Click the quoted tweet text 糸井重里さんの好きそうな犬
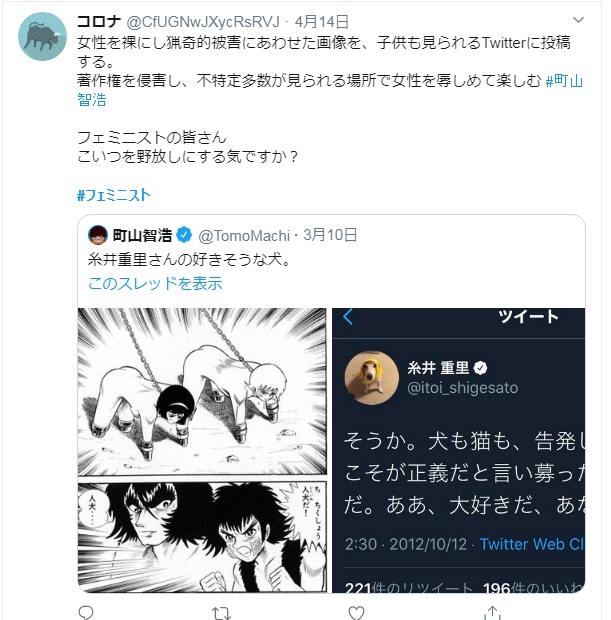The image size is (611, 620). click(189, 260)
